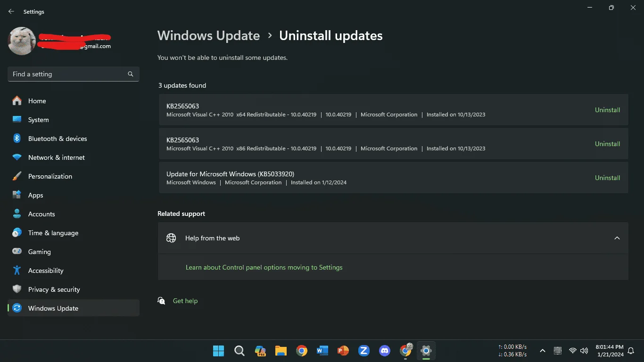Open Learn about Control panel options link

click(x=264, y=267)
